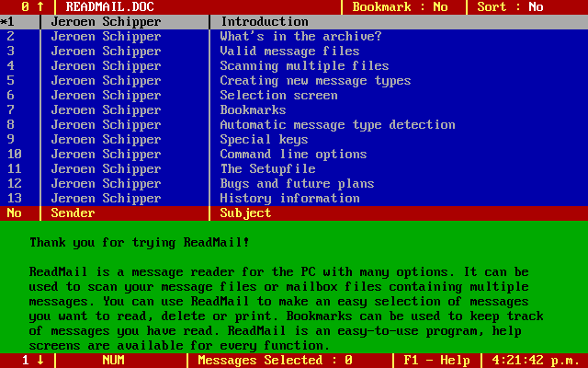Click the up arrow indicator in top bar
Image resolution: width=588 pixels, height=368 pixels.
[x=40, y=7]
